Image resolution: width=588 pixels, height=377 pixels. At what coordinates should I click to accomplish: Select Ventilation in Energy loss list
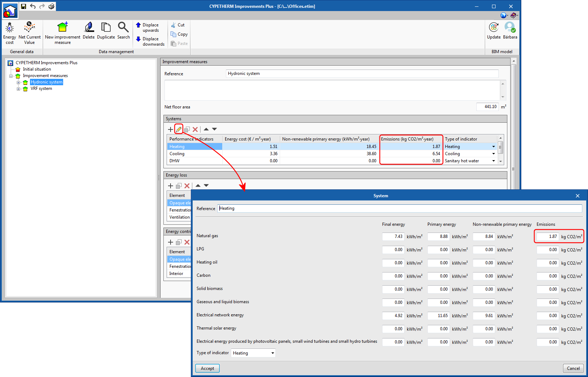pos(179,217)
